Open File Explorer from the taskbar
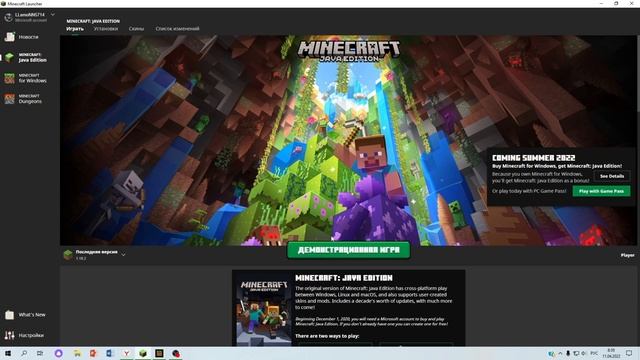640x360 pixels. pyautogui.click(x=77, y=353)
